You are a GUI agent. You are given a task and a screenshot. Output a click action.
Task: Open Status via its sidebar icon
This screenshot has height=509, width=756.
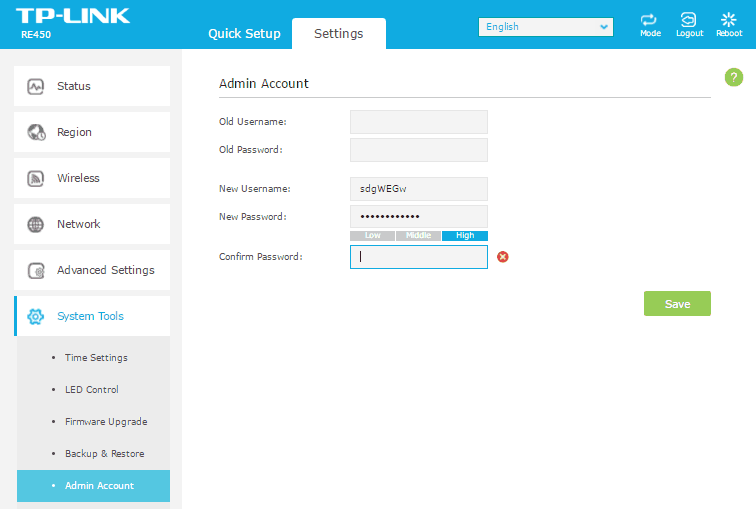pos(36,86)
